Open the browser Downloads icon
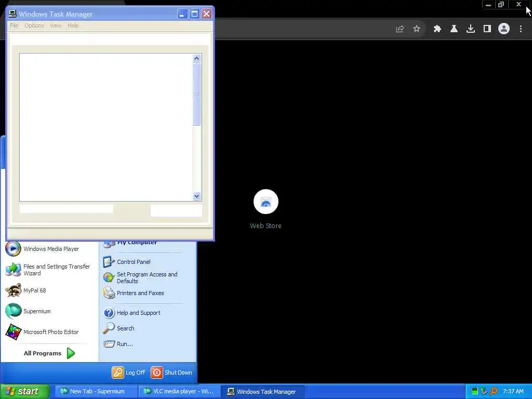The height and width of the screenshot is (399, 532). click(471, 29)
